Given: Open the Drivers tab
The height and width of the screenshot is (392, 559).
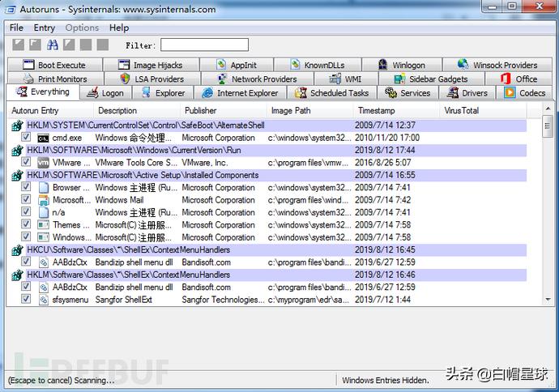Looking at the screenshot, I should point(467,93).
